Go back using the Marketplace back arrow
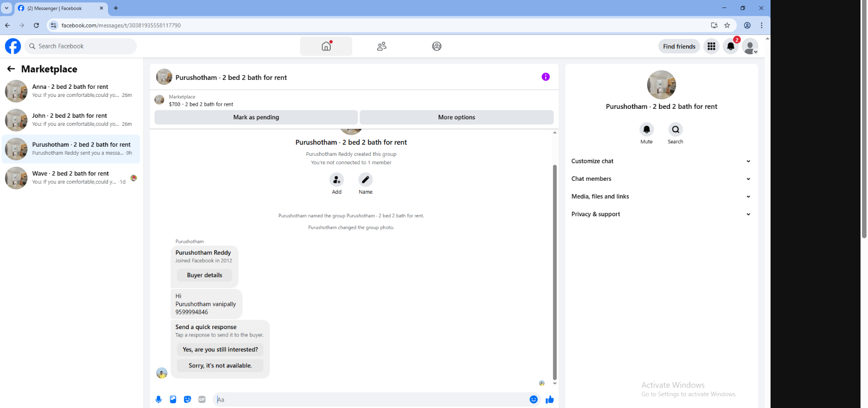Viewport: 868px width, 408px height. 11,69
